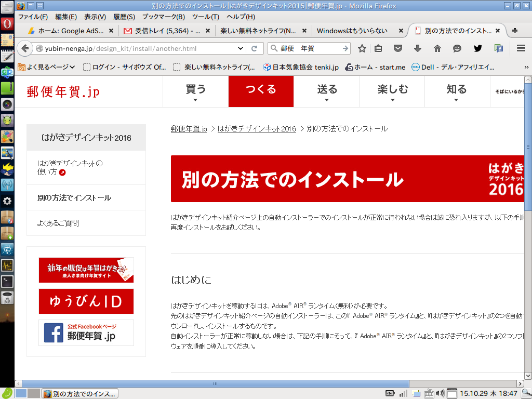Screen dimensions: 532x399
Task: Open the settings gear in dock
Action: tap(7, 201)
